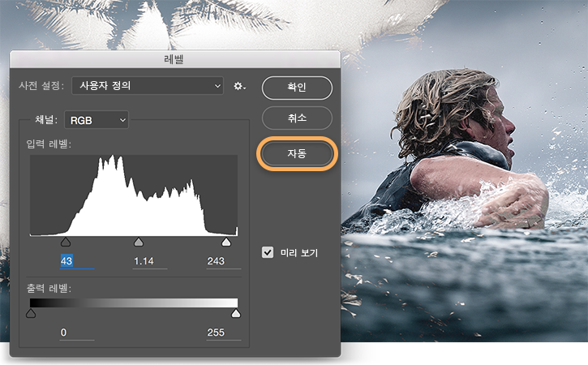Viewport: 588px width, 365px height.
Task: Click the 출력 레벨 label
Action: (x=49, y=288)
